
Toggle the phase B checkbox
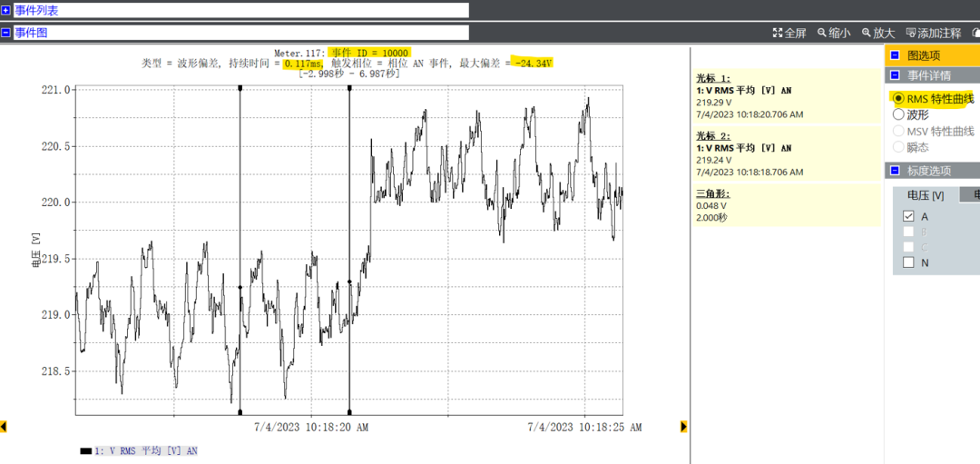tap(908, 232)
